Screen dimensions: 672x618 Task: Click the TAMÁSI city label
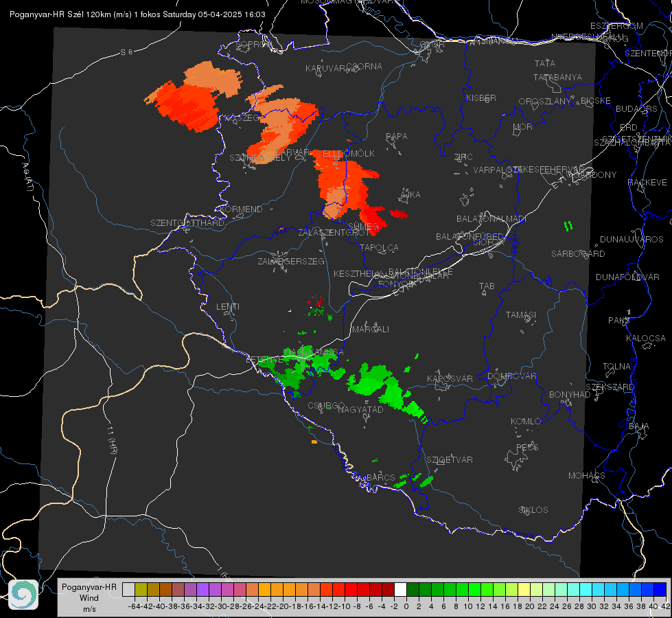pyautogui.click(x=521, y=314)
